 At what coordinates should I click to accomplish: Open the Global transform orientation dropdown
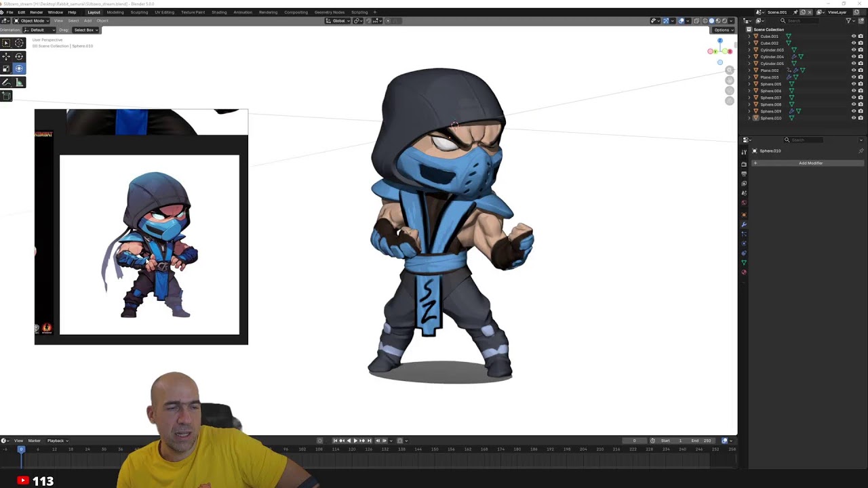(x=338, y=20)
